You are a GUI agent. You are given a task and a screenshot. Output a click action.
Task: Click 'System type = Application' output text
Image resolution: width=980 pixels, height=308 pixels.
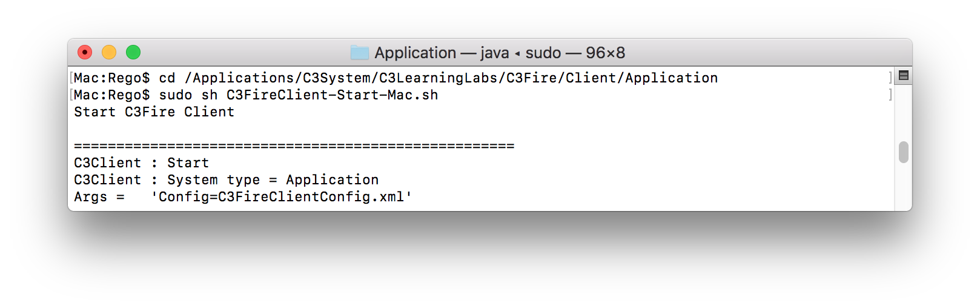tap(273, 180)
